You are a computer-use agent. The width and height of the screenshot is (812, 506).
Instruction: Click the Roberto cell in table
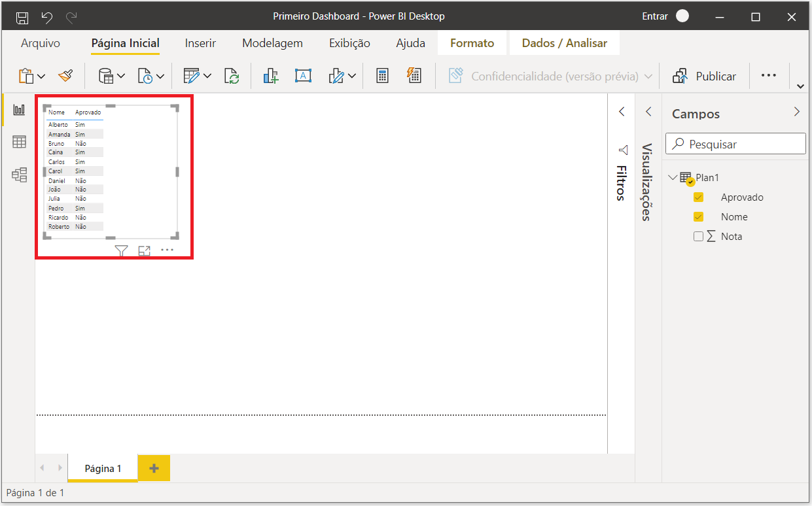pyautogui.click(x=58, y=226)
